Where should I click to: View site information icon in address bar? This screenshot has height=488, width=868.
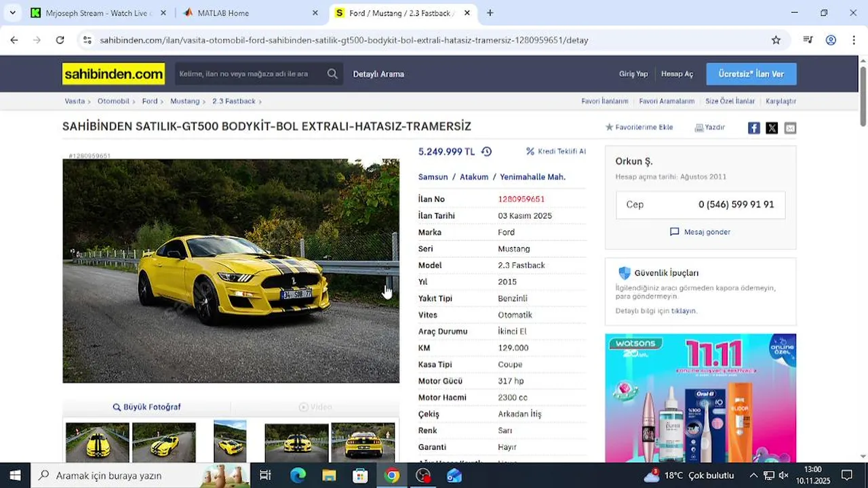87,40
